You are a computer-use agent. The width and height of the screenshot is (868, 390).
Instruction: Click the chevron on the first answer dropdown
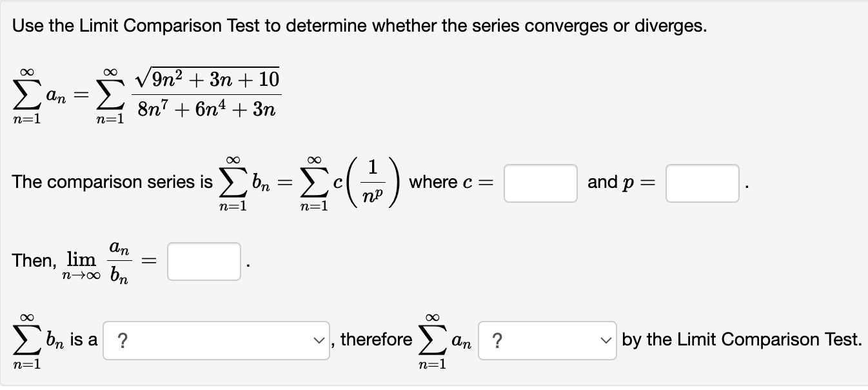tap(319, 339)
